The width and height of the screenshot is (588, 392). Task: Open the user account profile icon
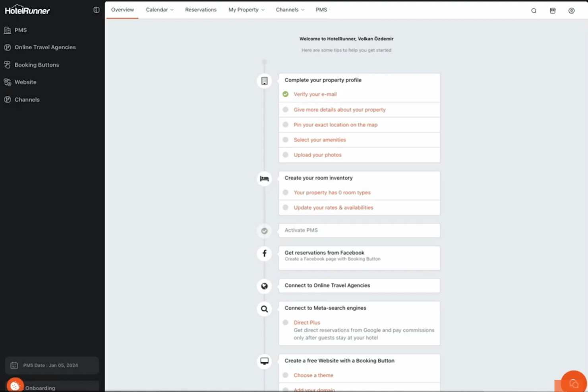571,11
